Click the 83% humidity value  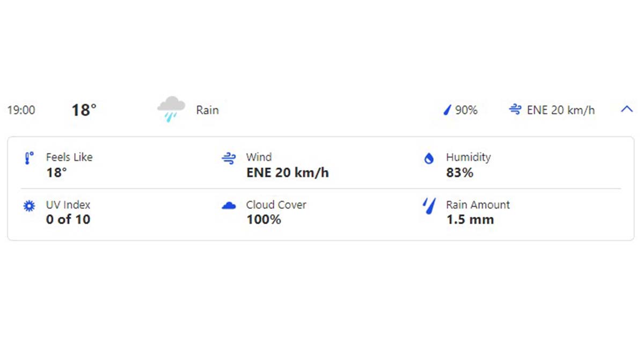click(x=460, y=173)
